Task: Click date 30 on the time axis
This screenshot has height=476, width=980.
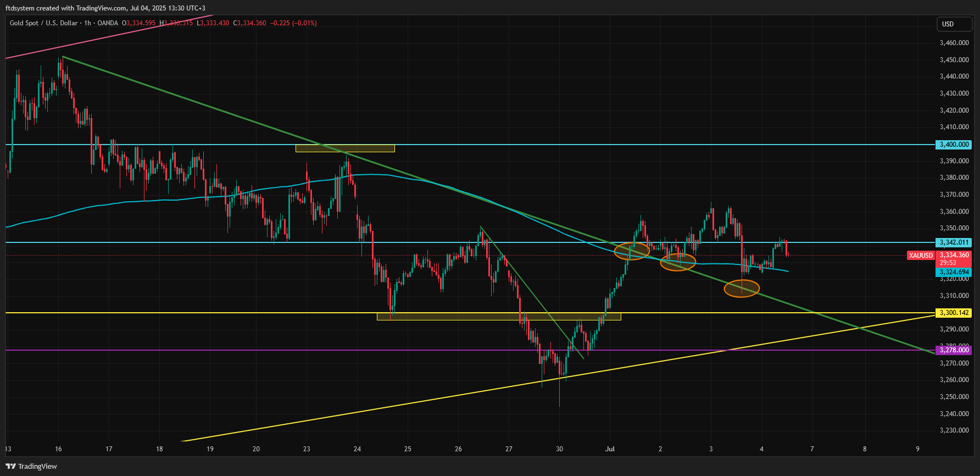Action: 559,449
